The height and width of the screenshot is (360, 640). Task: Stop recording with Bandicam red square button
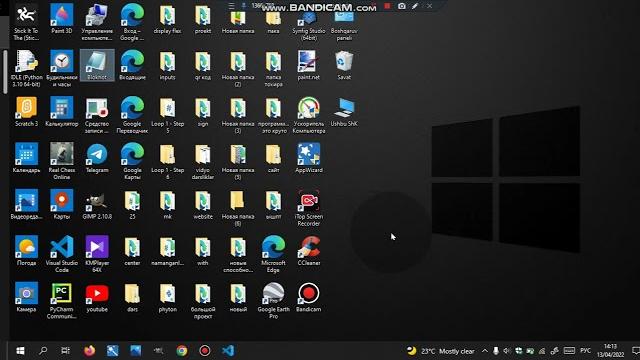(387, 6)
